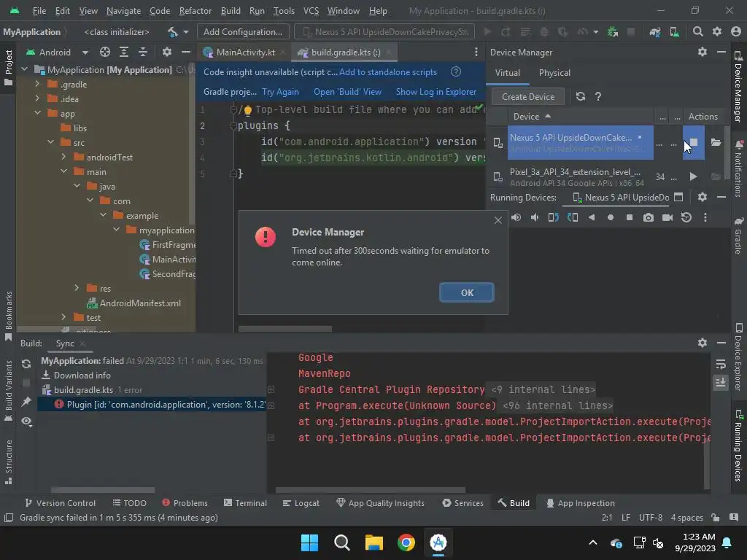Expand the res folder

[77, 288]
